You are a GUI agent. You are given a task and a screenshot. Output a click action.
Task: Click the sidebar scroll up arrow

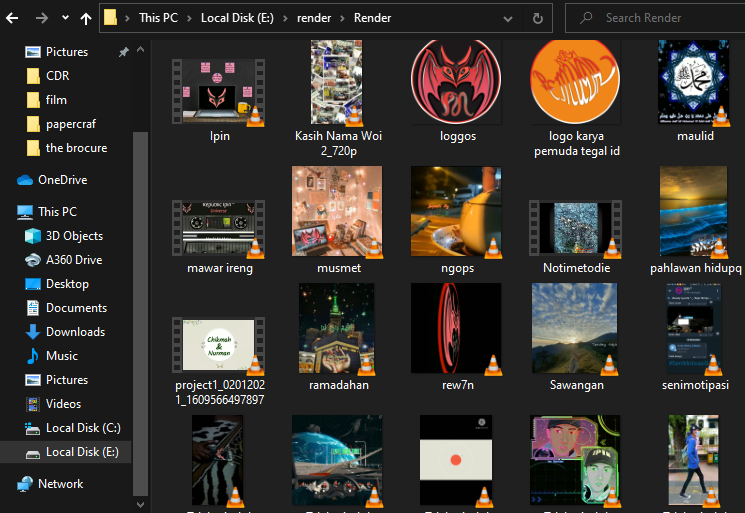[140, 49]
